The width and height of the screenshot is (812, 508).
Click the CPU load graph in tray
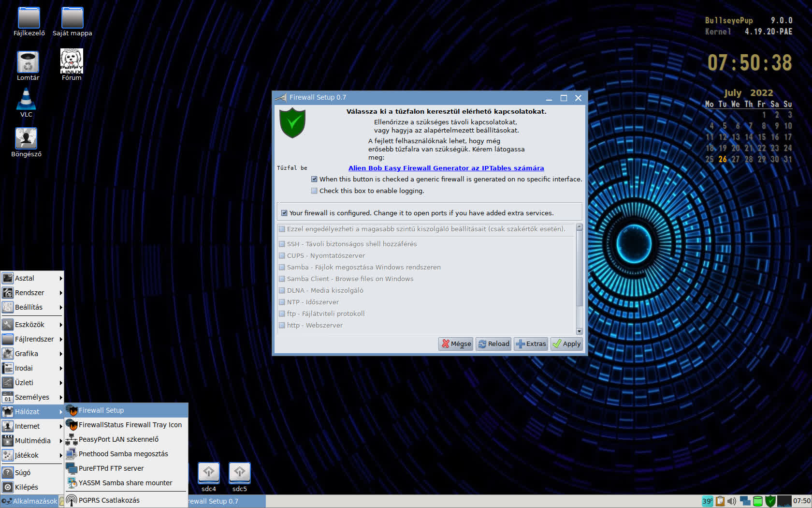pyautogui.click(x=784, y=501)
